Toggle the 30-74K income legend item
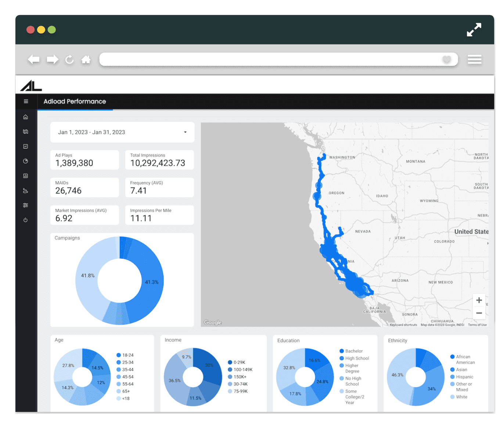Image resolution: width=504 pixels, height=427 pixels. tap(238, 384)
